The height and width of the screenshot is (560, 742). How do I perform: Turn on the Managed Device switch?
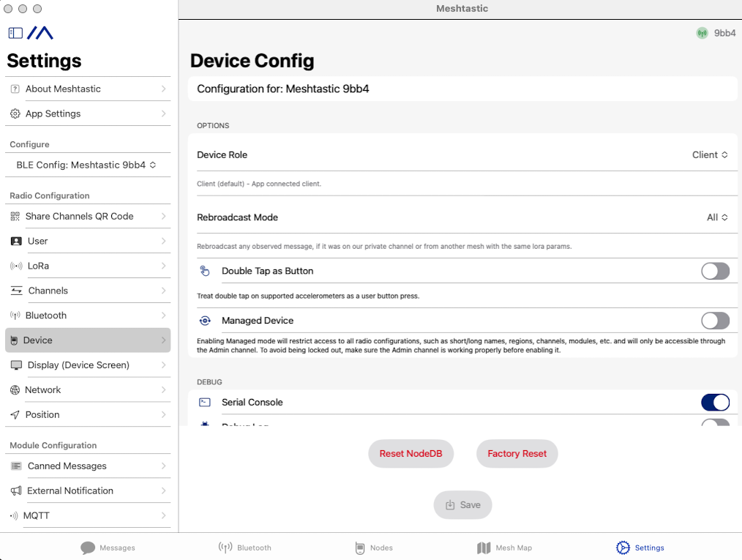[715, 321]
